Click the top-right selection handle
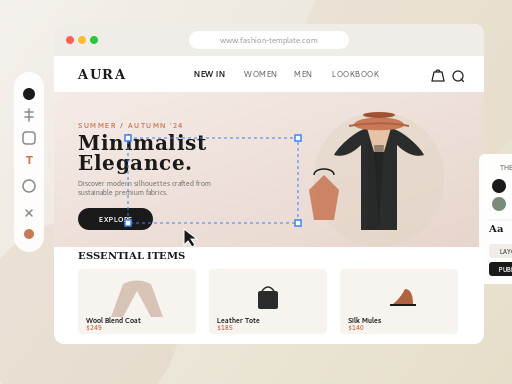This screenshot has height=384, width=512. [x=298, y=138]
